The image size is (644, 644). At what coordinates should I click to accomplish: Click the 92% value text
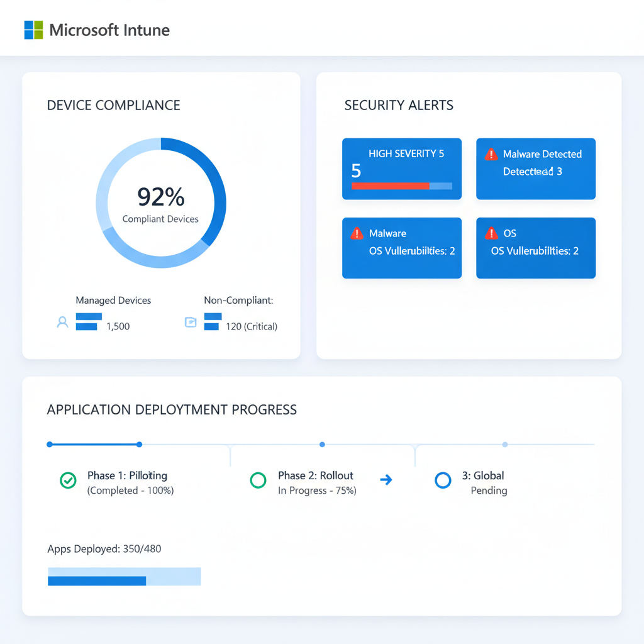pos(160,197)
